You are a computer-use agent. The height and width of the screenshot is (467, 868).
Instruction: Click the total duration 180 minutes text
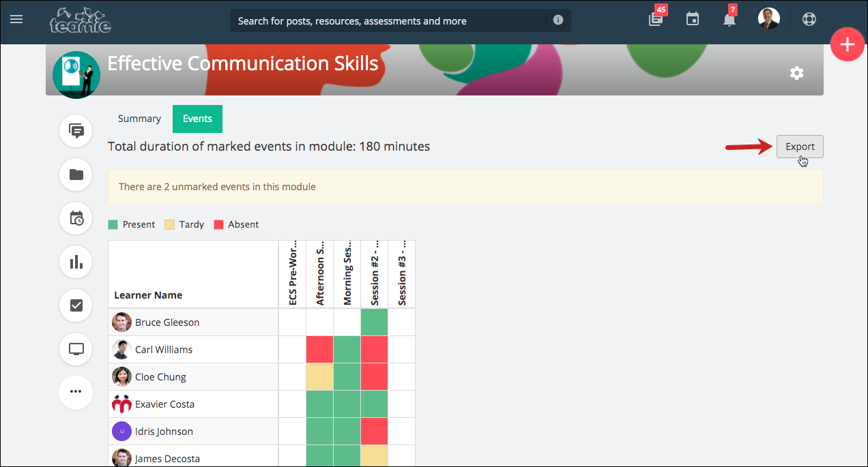tap(269, 146)
